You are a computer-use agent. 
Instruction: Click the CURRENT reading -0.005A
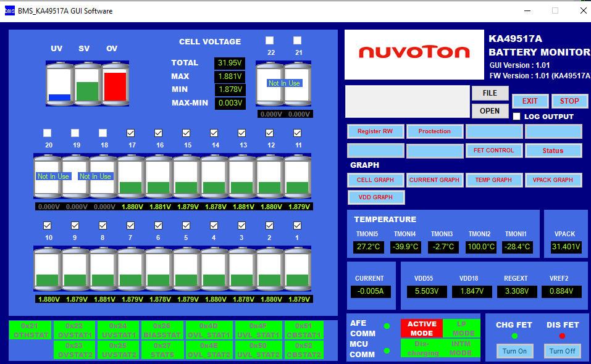point(371,291)
